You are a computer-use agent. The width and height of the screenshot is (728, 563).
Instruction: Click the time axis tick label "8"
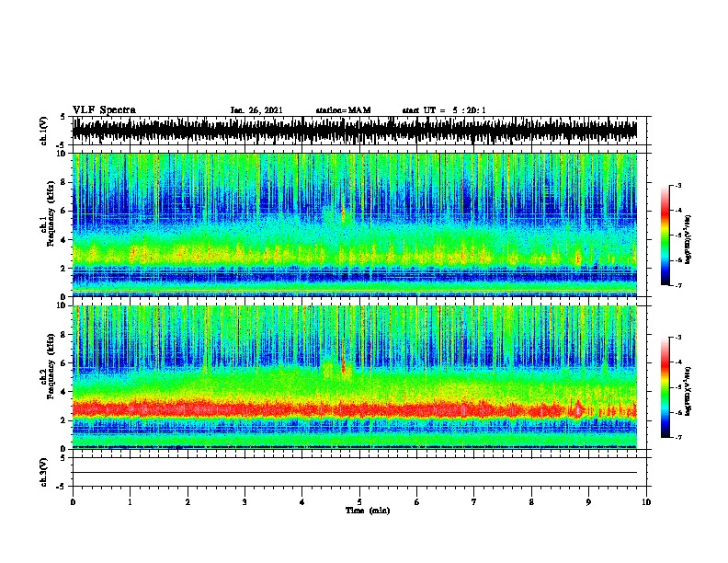point(531,502)
